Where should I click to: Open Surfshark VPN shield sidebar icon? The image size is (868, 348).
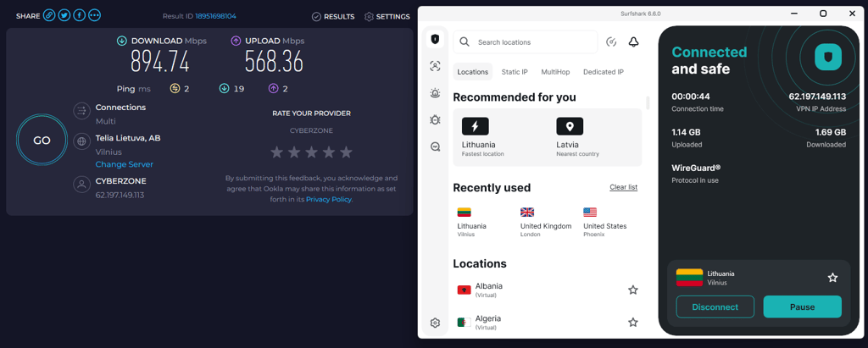(435, 39)
